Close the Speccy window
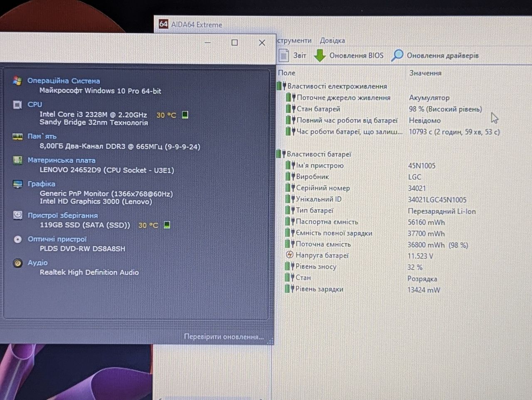This screenshot has width=532, height=400. click(262, 43)
